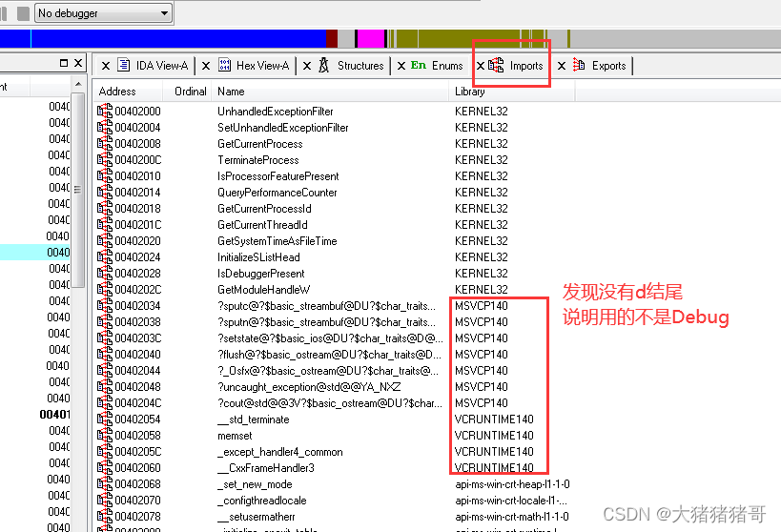The image size is (781, 532).
Task: Select the QueryPerformanceCounter import
Action: 277,193
